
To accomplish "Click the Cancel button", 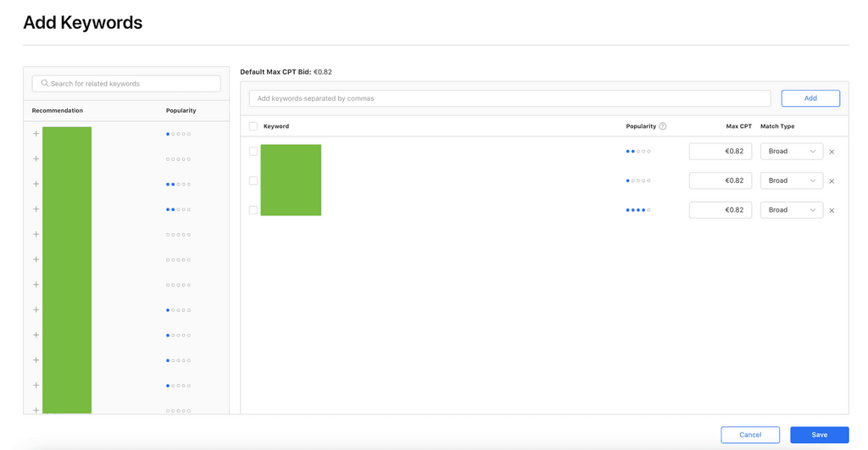I will pos(750,435).
